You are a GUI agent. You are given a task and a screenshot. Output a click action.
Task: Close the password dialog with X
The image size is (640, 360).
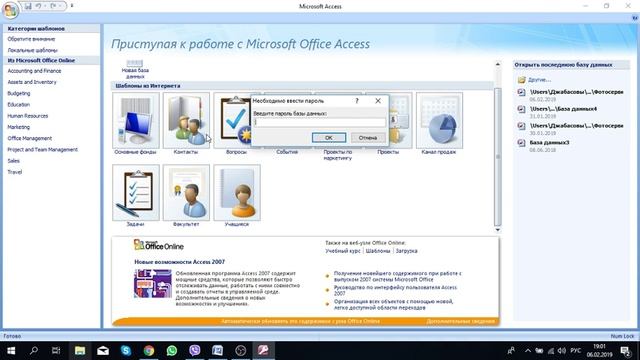point(378,101)
